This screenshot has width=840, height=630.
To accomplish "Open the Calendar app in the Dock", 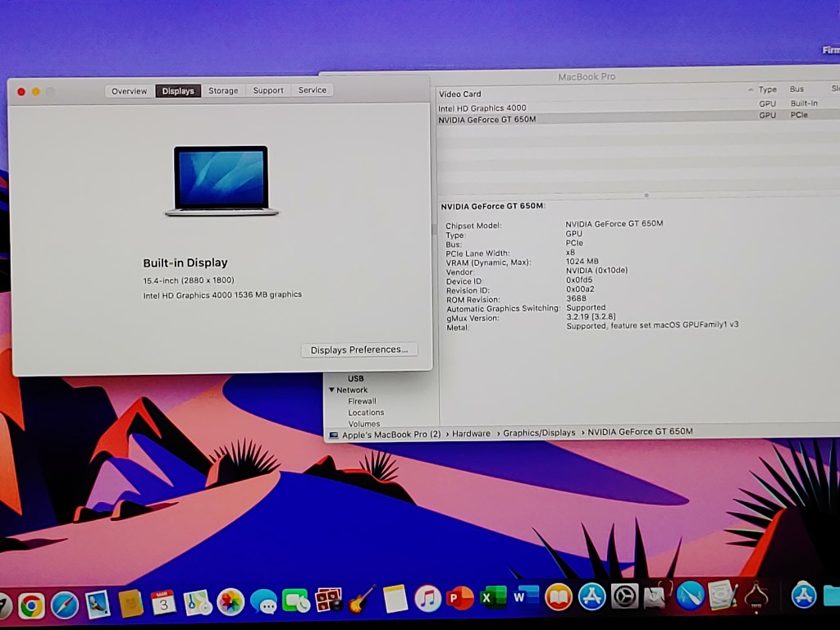I will [164, 602].
